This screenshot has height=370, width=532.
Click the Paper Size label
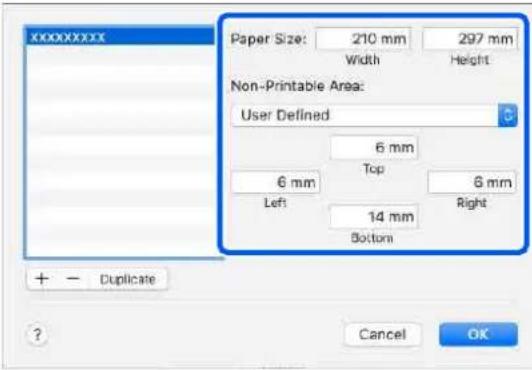268,39
